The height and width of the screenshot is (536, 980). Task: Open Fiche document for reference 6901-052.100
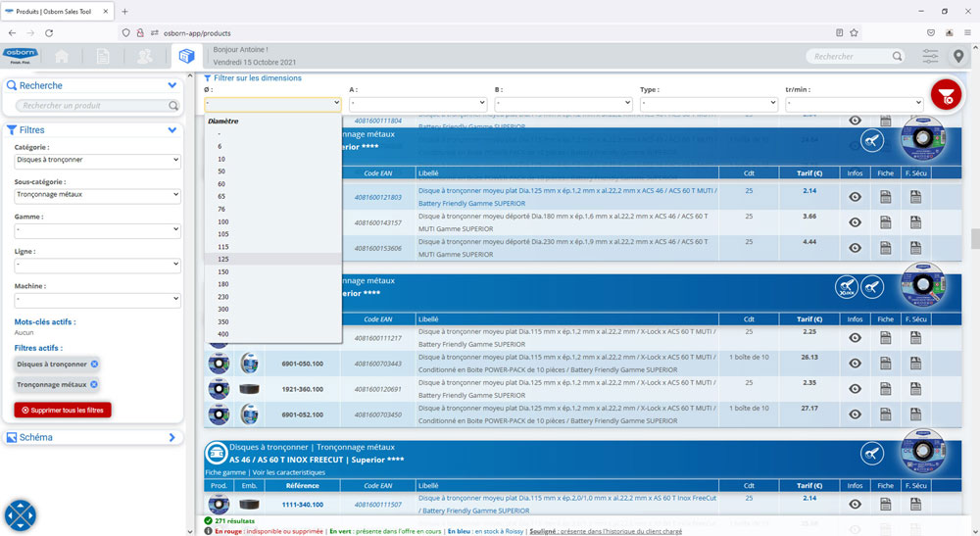(886, 414)
